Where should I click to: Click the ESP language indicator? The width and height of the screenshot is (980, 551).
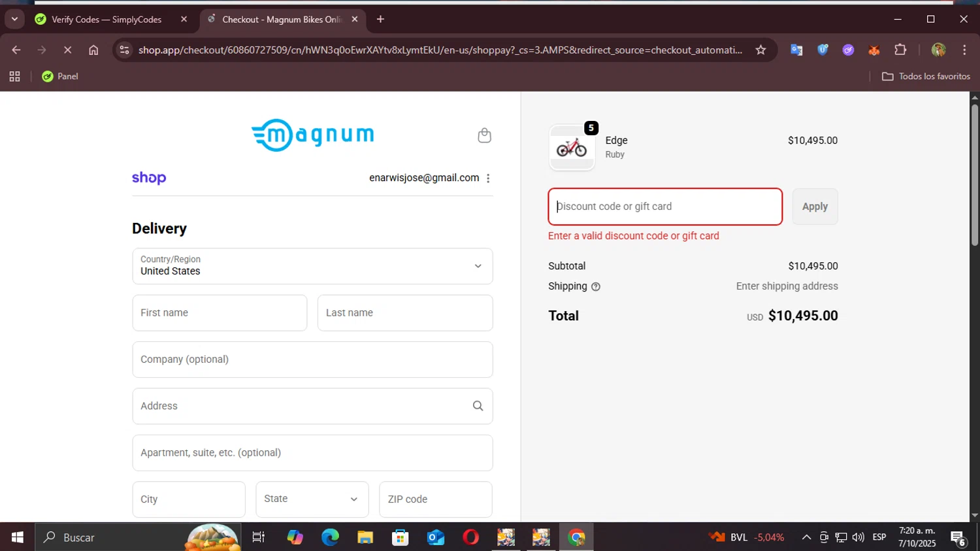point(879,537)
